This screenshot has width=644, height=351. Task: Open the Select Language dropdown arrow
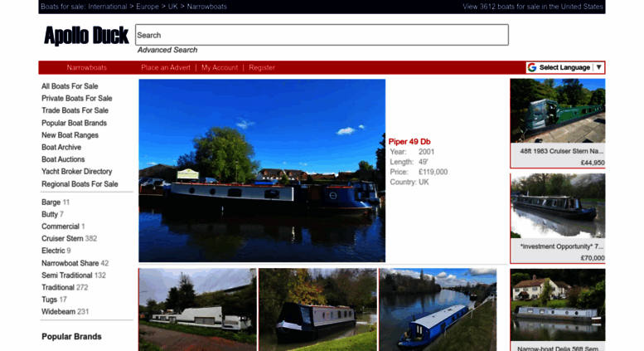(x=598, y=67)
